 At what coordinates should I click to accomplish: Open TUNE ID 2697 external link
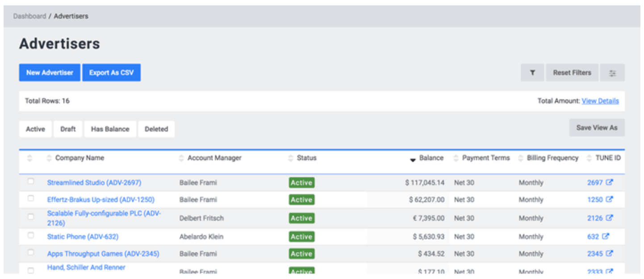click(x=611, y=182)
